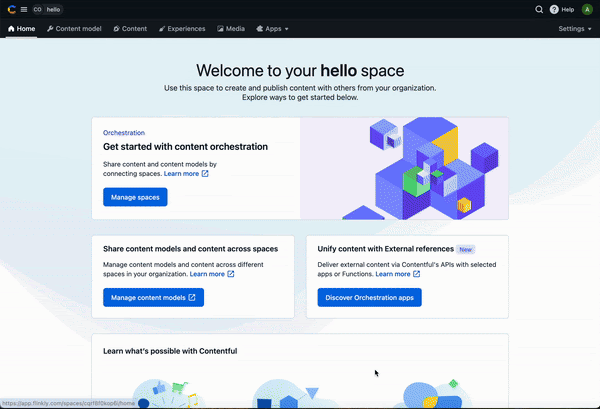Click the heading Get started with content orchestration

pyautogui.click(x=186, y=147)
